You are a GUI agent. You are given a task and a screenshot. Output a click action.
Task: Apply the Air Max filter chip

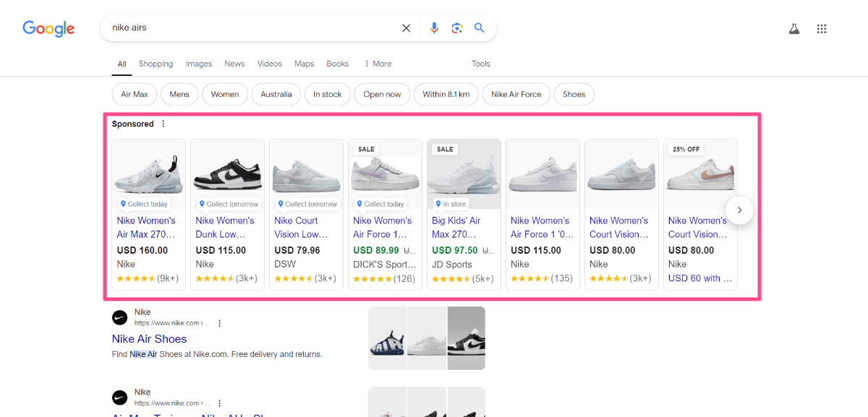(135, 94)
